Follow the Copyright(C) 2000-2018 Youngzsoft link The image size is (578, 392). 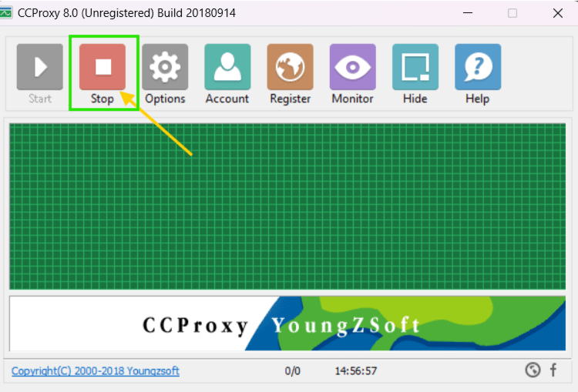click(x=95, y=370)
